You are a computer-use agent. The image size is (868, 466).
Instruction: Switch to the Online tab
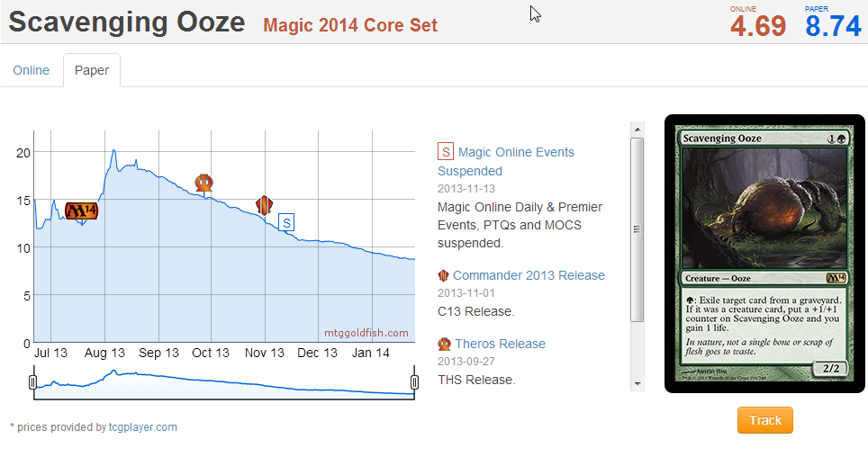pyautogui.click(x=32, y=70)
